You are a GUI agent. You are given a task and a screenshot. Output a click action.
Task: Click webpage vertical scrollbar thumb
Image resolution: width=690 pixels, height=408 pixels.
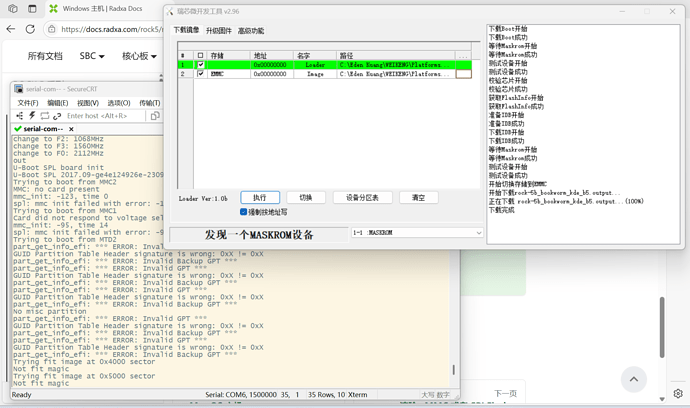pos(662,327)
